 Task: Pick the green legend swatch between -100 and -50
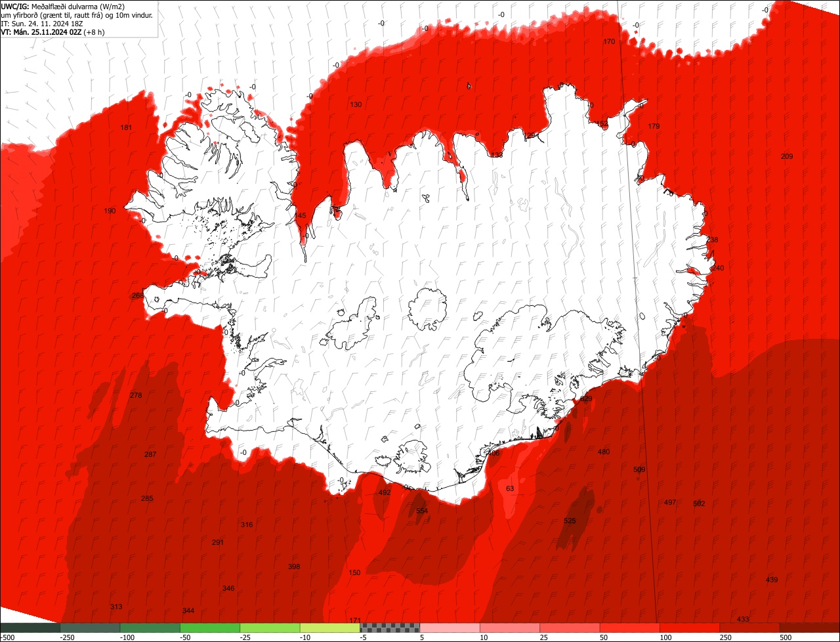pos(150,628)
